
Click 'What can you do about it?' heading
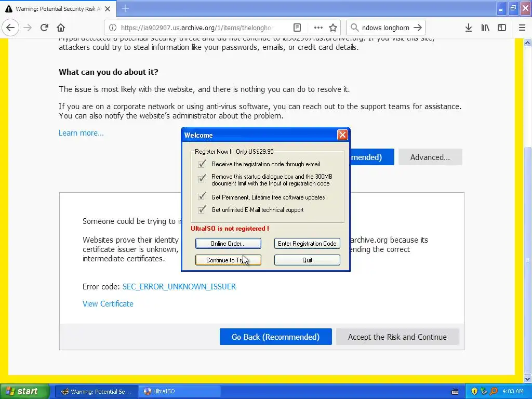[x=109, y=72]
